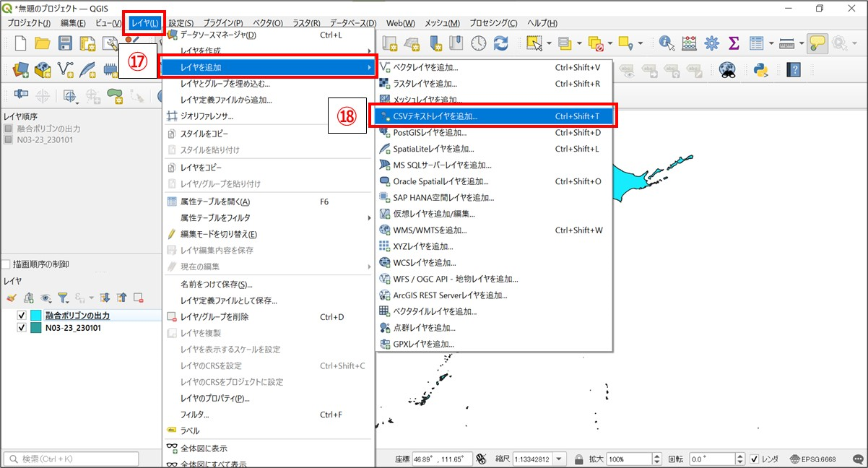Select CSVテキストレイヤを追加 from the submenu

[435, 116]
